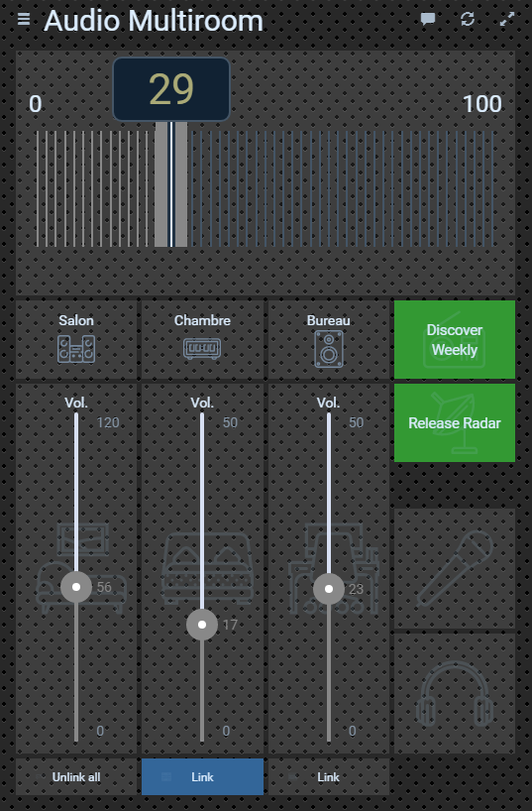
Task: Click the Bureau volume knob at 23
Action: point(329,589)
